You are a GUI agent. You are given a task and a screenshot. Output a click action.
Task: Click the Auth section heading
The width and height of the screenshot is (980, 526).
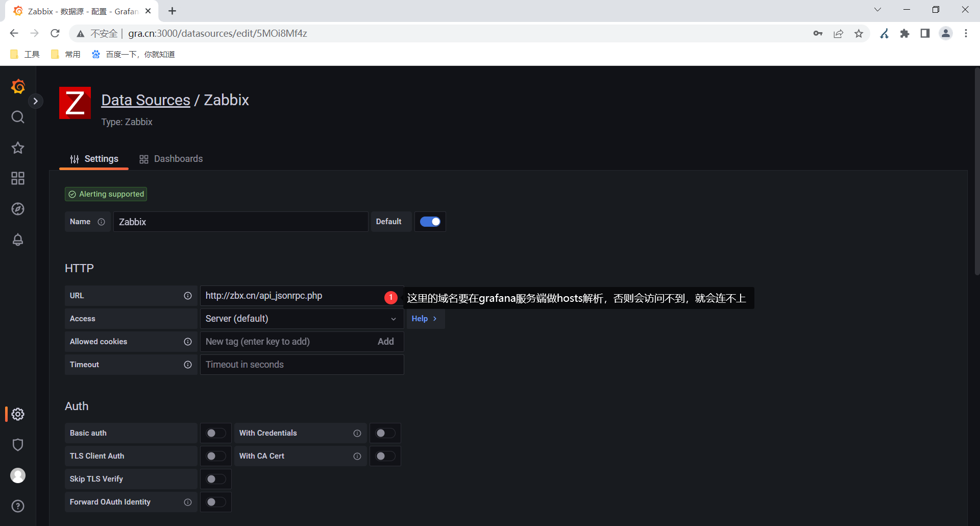pyautogui.click(x=77, y=406)
